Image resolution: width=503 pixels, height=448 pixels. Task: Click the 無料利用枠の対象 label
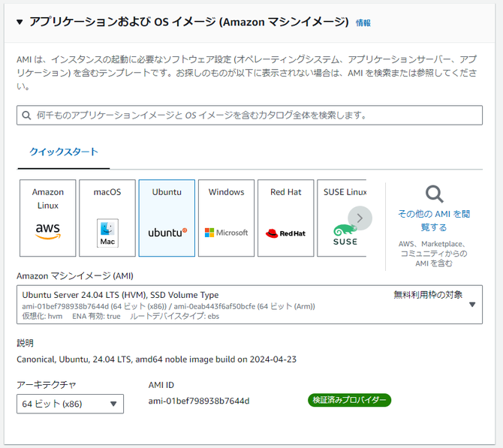(428, 295)
